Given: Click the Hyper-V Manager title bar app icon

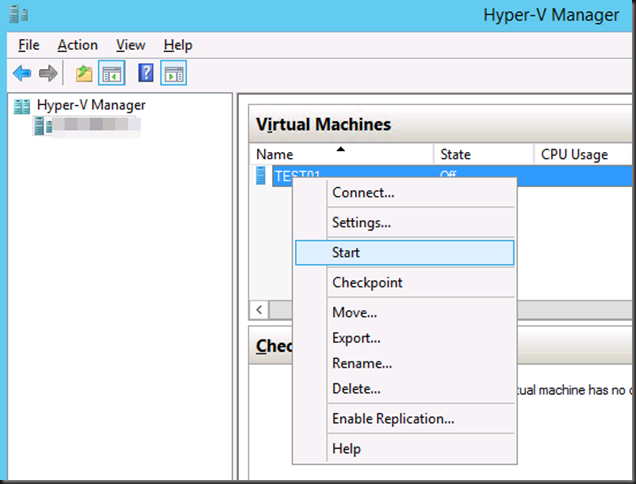Looking at the screenshot, I should pos(19,15).
